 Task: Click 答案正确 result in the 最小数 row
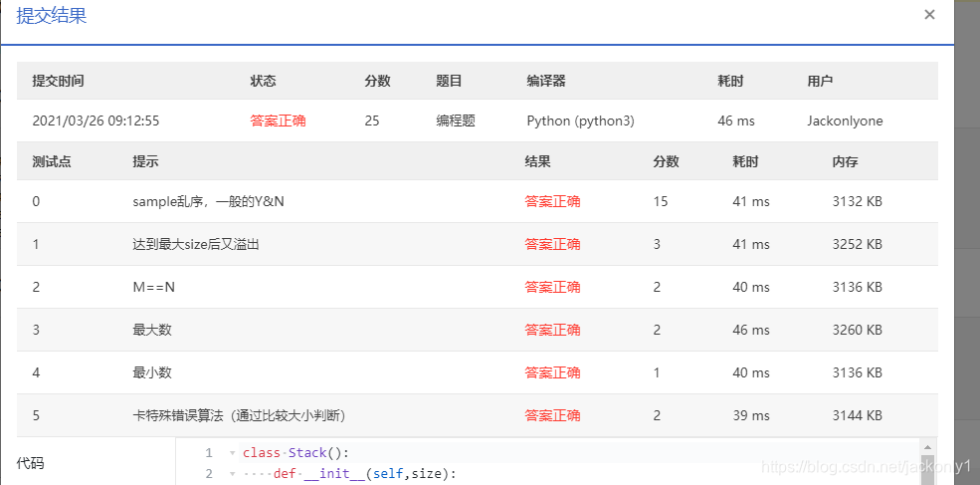(552, 373)
